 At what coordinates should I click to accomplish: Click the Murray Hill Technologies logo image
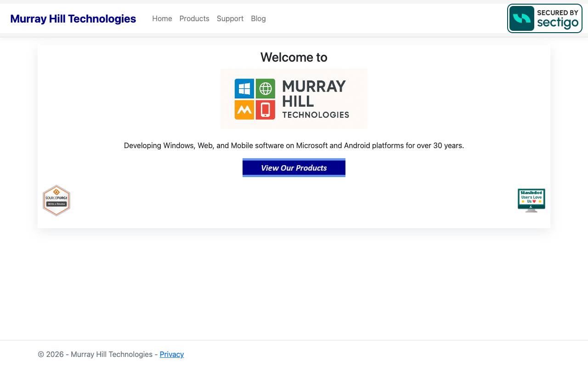(x=294, y=99)
